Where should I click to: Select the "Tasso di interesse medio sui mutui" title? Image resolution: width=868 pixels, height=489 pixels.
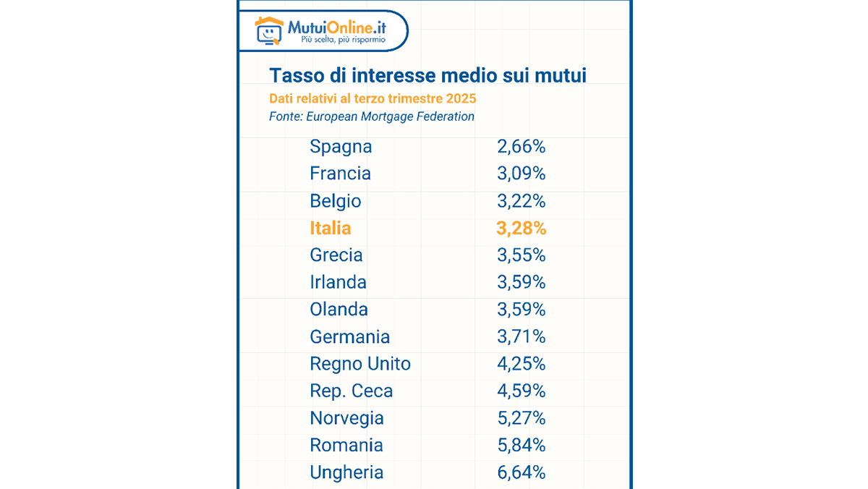point(427,76)
